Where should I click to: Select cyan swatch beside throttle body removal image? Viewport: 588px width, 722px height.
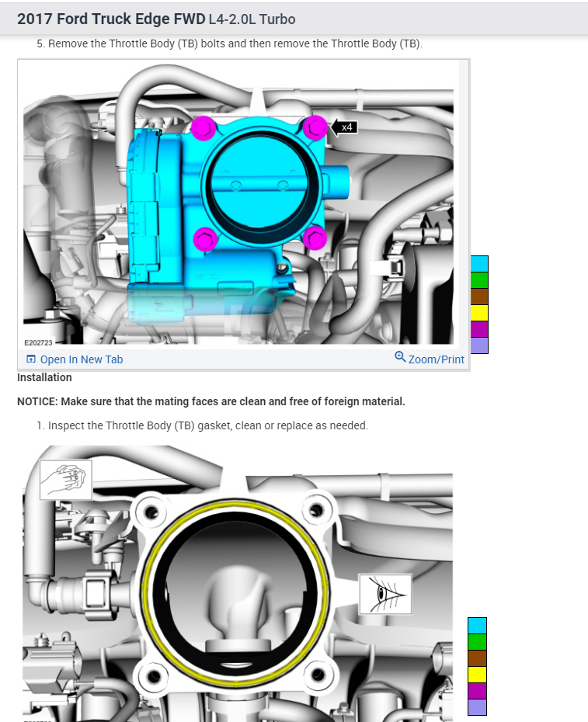click(x=479, y=264)
